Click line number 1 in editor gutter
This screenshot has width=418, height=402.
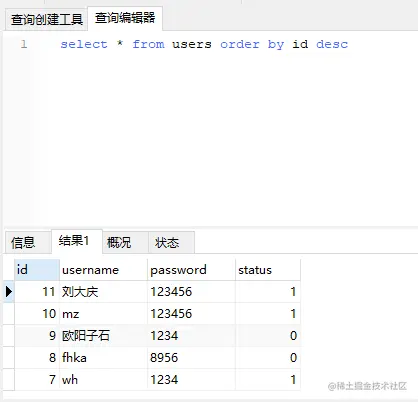24,44
